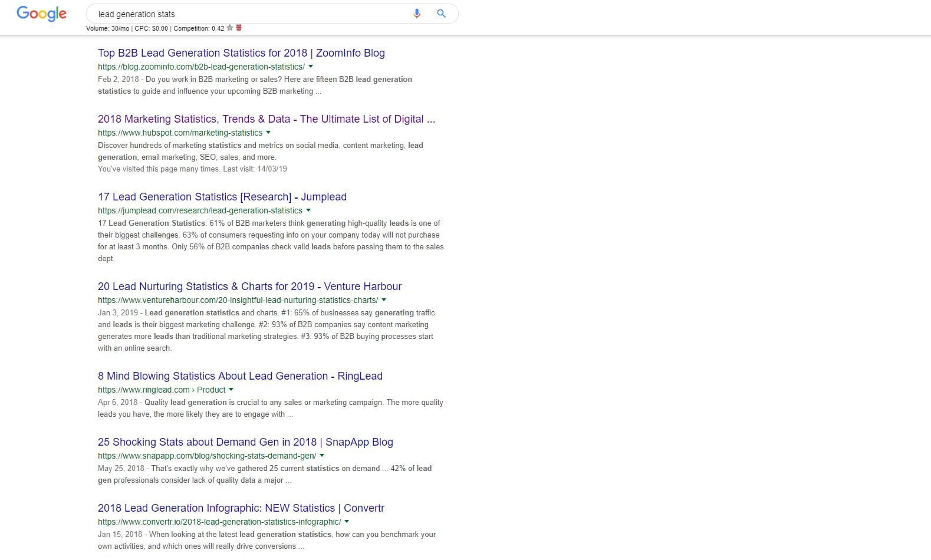Open the RingLead 8 Mind Blowing Statistics result
The image size is (931, 560).
(240, 376)
